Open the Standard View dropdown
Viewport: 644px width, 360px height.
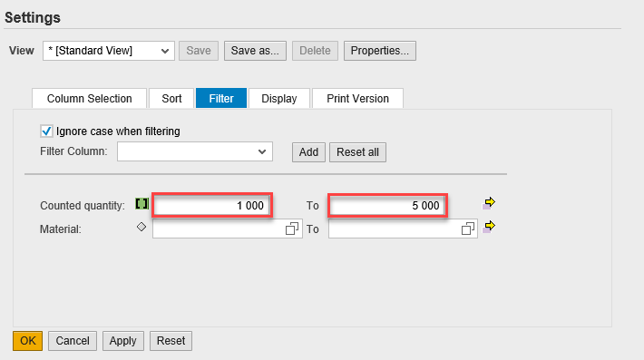(x=109, y=51)
